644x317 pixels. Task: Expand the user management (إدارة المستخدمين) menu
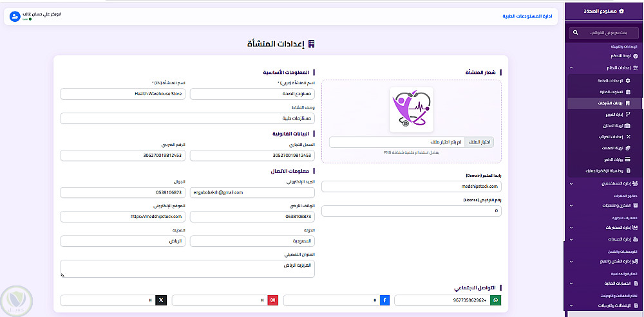click(x=605, y=183)
